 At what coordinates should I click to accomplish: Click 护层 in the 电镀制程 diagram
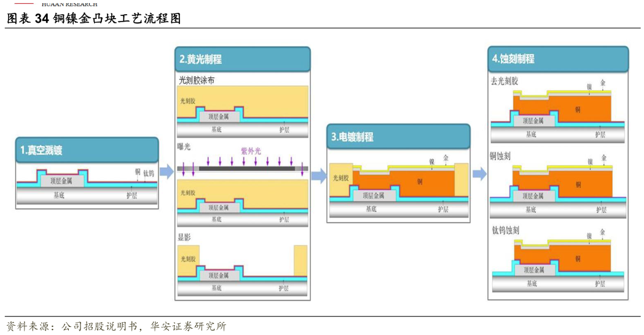tap(443, 209)
